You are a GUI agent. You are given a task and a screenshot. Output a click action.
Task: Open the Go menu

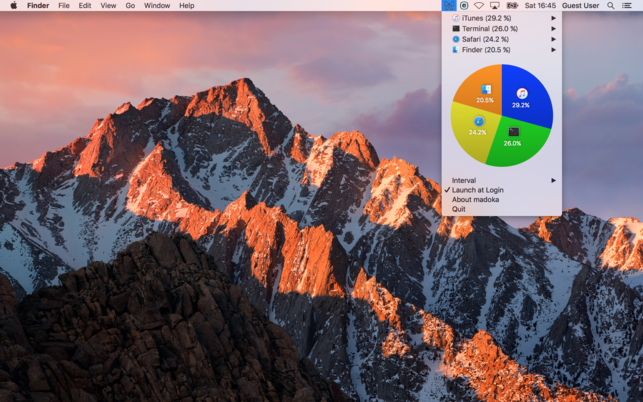pyautogui.click(x=130, y=5)
